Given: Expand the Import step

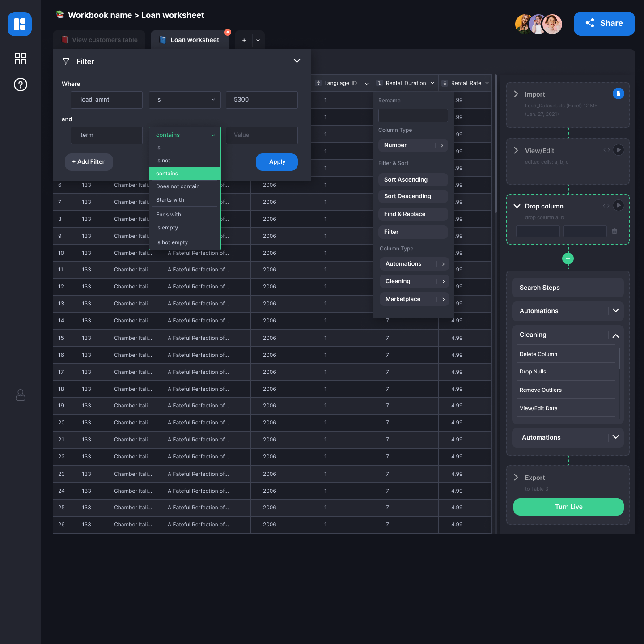Looking at the screenshot, I should point(516,94).
